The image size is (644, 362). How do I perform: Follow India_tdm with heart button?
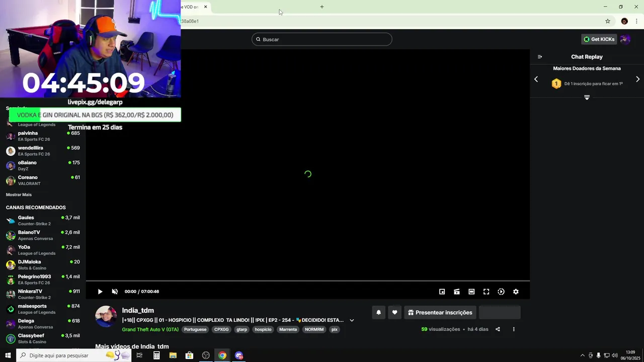(x=395, y=312)
